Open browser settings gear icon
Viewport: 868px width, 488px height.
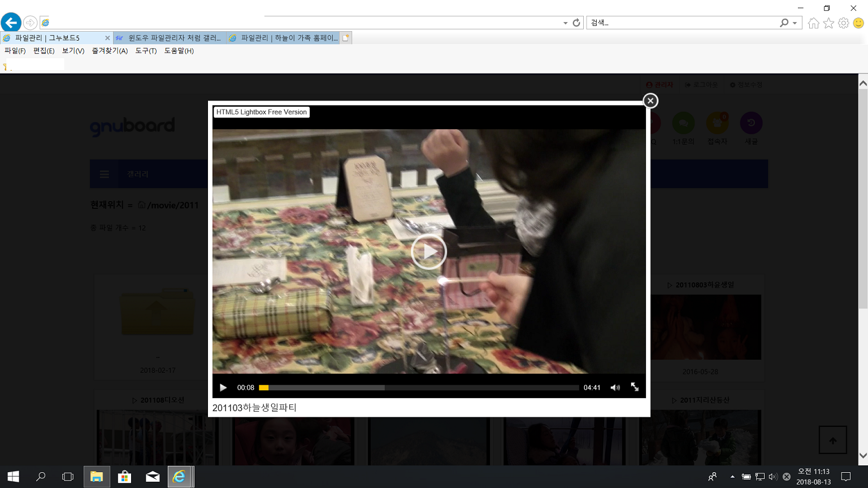pos(843,23)
